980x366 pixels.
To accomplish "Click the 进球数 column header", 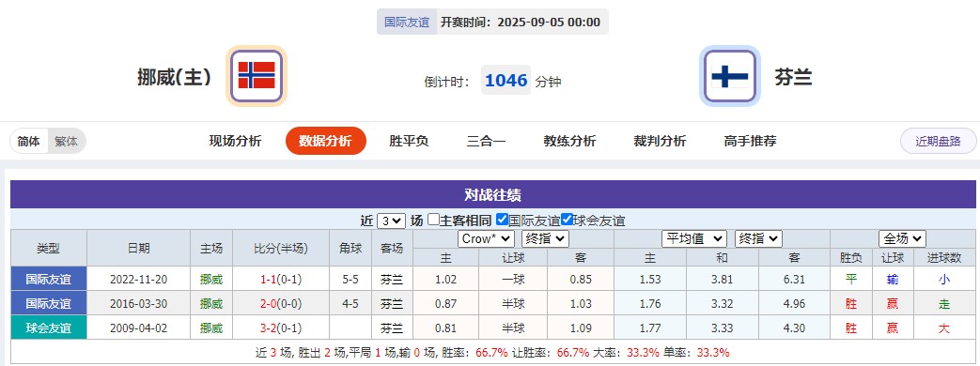I will [x=943, y=257].
